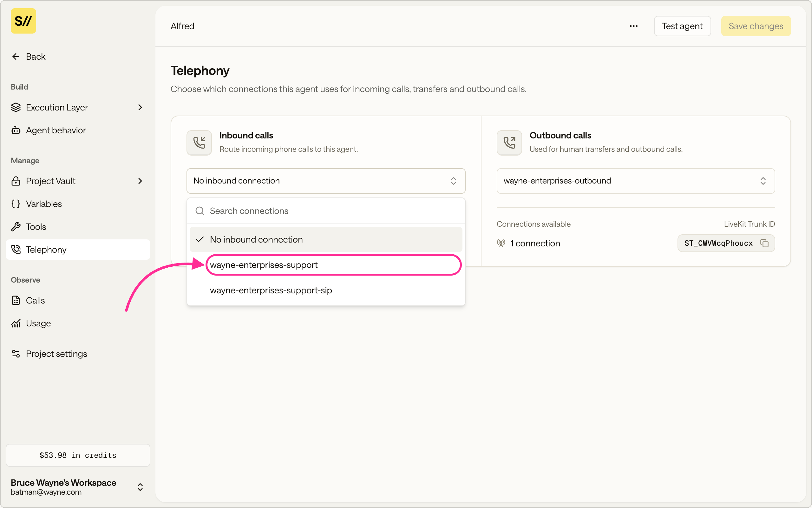Image resolution: width=812 pixels, height=508 pixels.
Task: Toggle the inbound connection dropdown
Action: 326,181
